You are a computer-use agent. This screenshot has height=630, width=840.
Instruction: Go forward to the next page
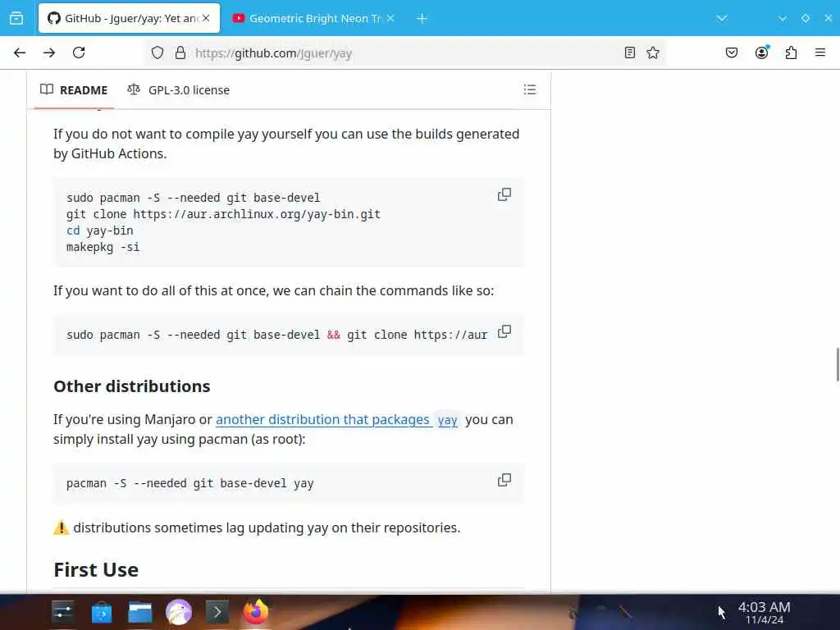(x=49, y=52)
